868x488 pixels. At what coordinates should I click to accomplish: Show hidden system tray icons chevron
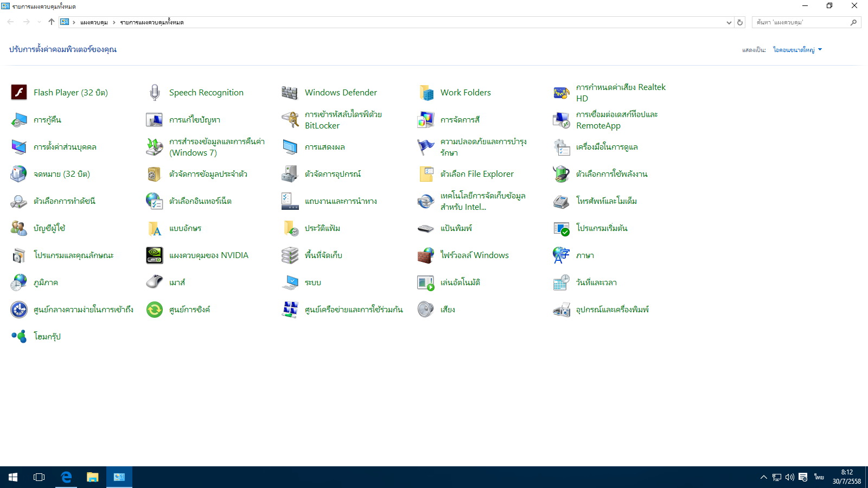763,477
